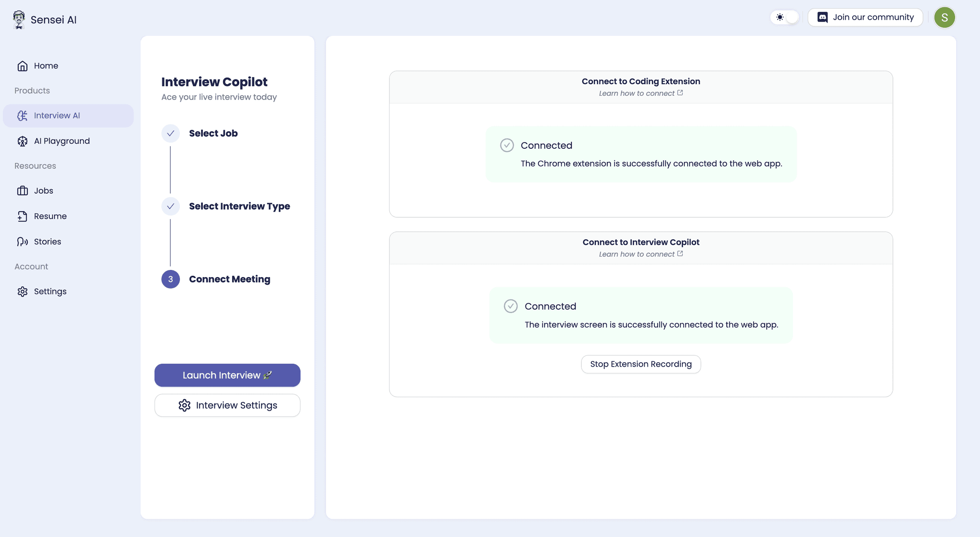Open Settings via the gear icon
The height and width of the screenshot is (537, 980).
click(x=22, y=291)
